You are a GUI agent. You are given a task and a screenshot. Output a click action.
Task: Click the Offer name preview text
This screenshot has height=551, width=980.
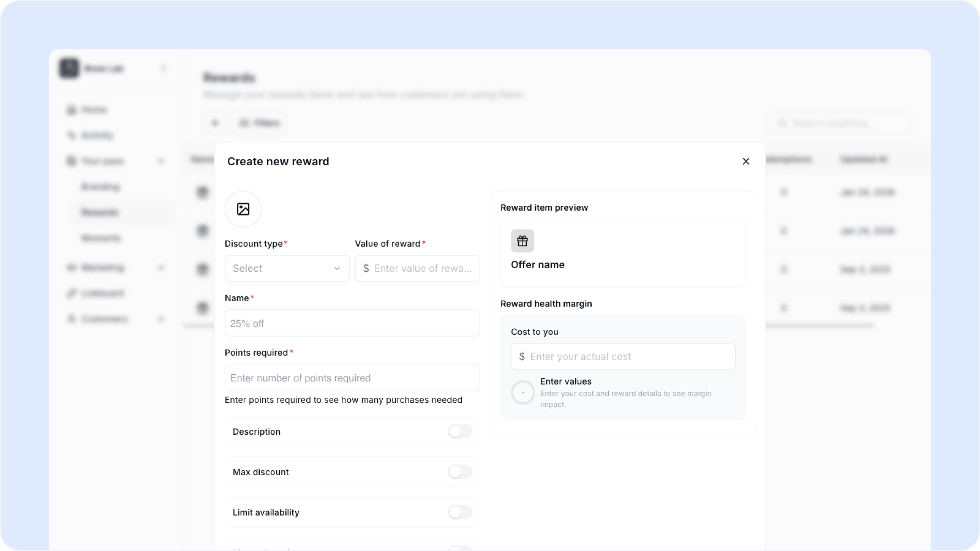[x=537, y=264]
